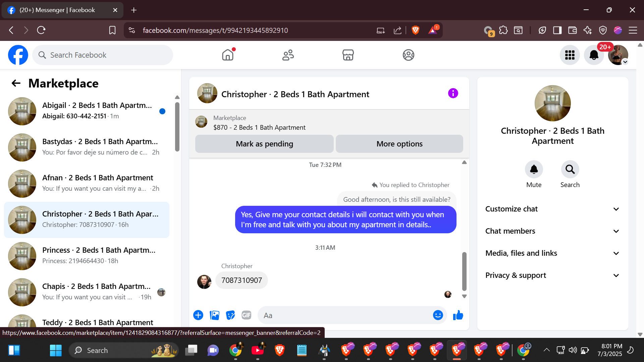Open the Facebook Home feed icon

tap(228, 55)
